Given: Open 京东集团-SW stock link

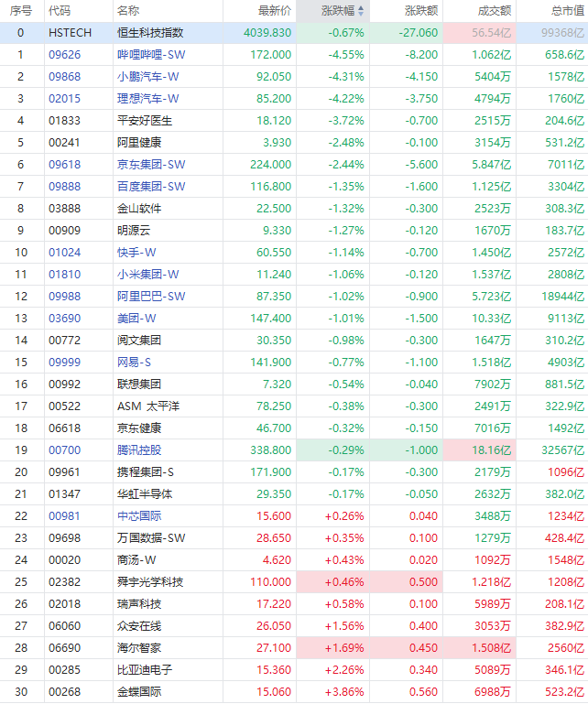Looking at the screenshot, I should coord(151,165).
